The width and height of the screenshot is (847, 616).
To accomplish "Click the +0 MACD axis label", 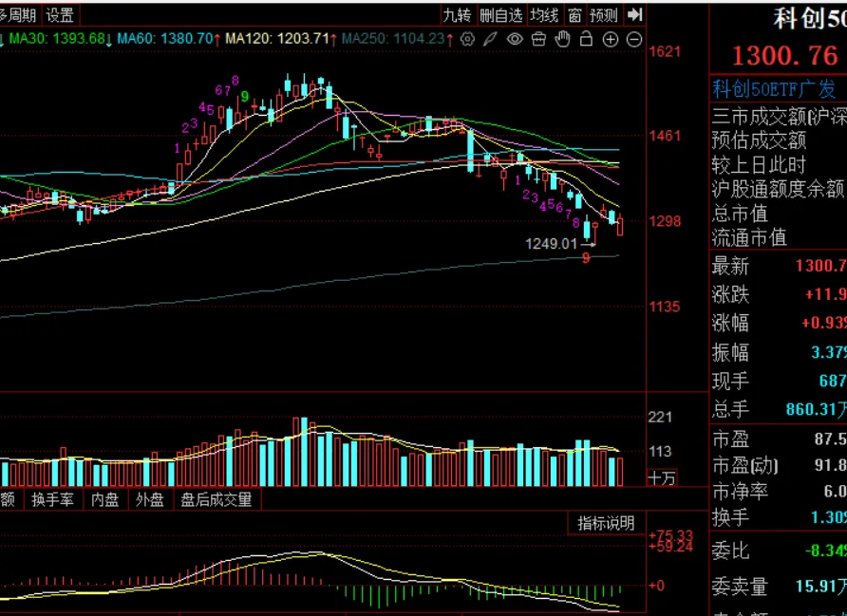I will coord(657,586).
